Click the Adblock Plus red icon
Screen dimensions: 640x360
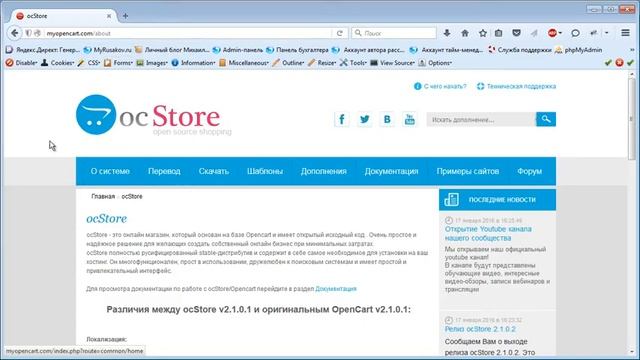pos(552,33)
